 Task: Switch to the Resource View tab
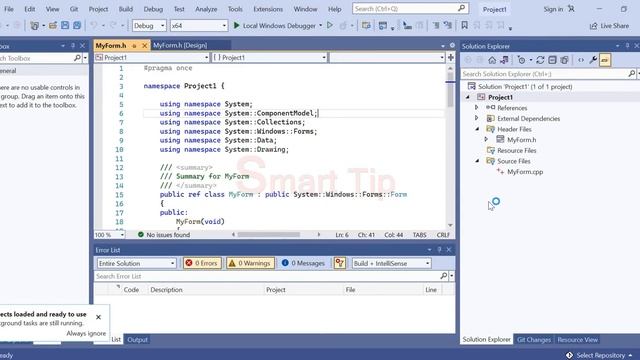[x=577, y=340]
